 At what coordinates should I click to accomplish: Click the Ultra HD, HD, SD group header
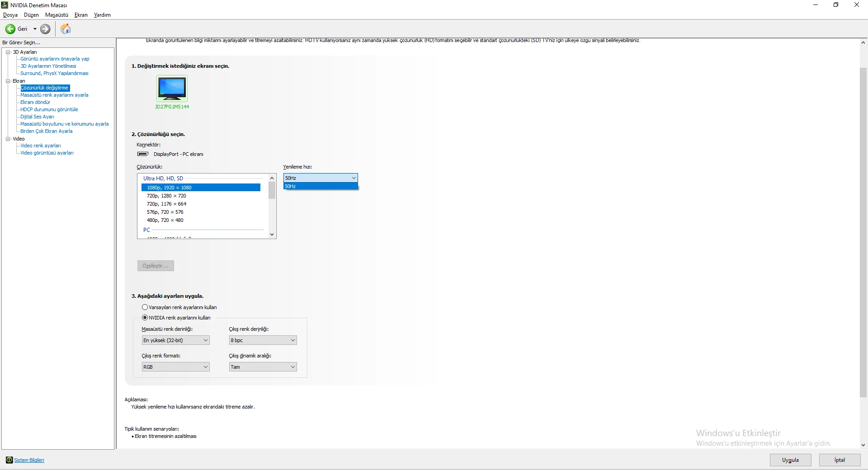[x=163, y=179]
